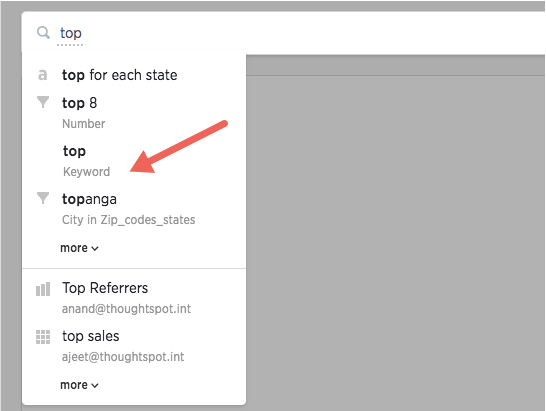Click the table grid icon for top sales

43,337
